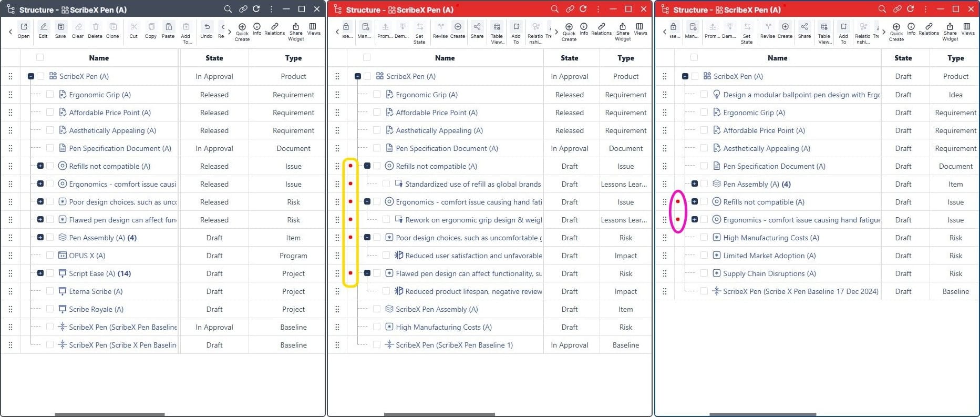
Task: Select the Limited Market Adoption (A) checkbox
Action: 704,256
